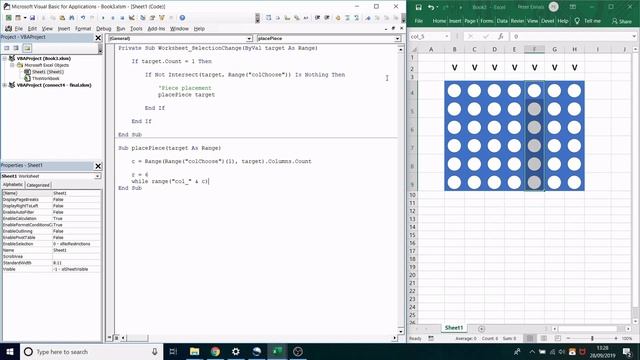Expand the VBAProject (connect4 - final.xlsm) node
Viewport: 640px width, 360px height.
pyautogui.click(x=5, y=85)
